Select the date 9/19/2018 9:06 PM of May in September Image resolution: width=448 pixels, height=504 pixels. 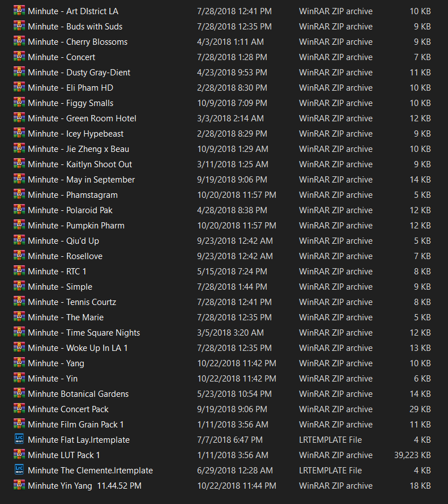point(232,180)
